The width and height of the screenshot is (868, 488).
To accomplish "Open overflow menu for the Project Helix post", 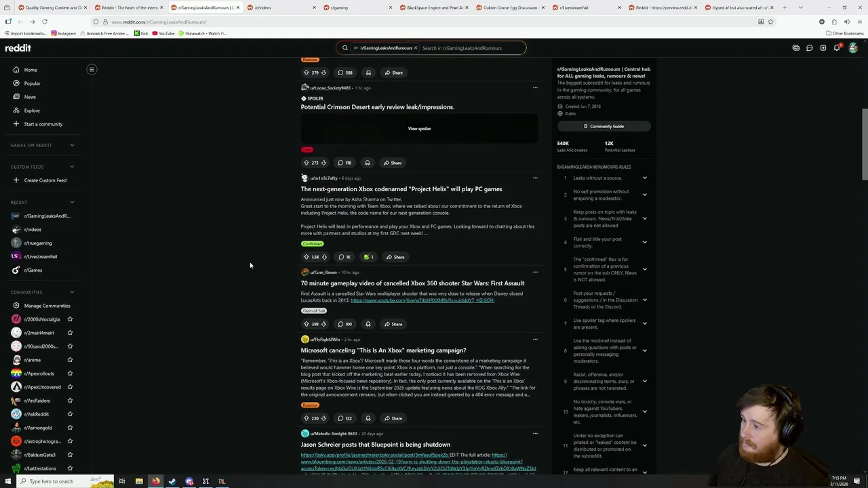I will 535,178.
